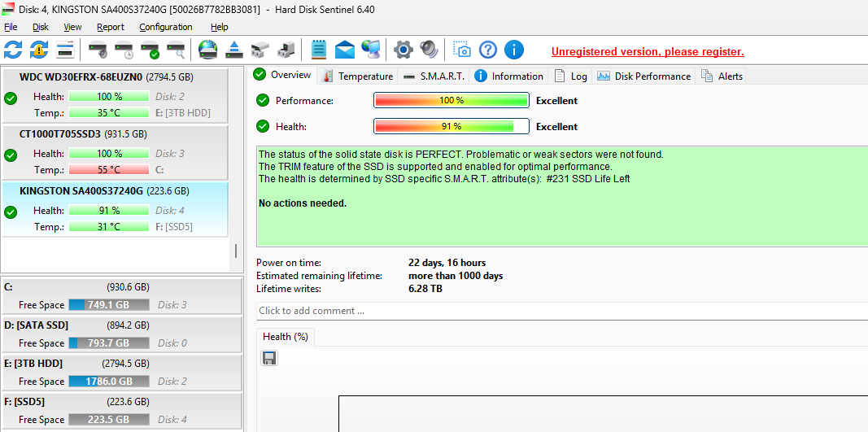Click the monitor with globe icon

pyautogui.click(x=370, y=50)
